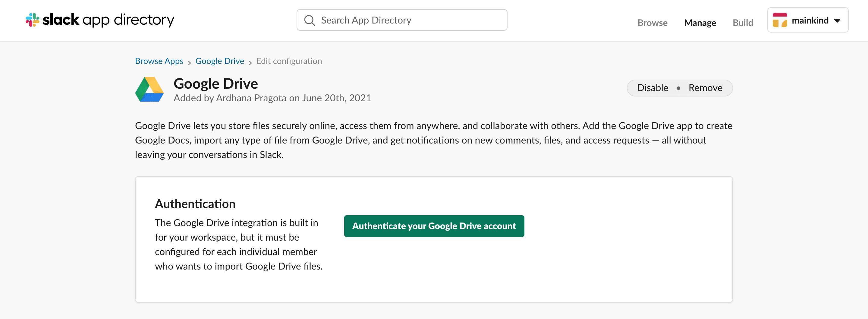Click the Google Drive description paragraph
This screenshot has width=868, height=319.
tap(434, 140)
